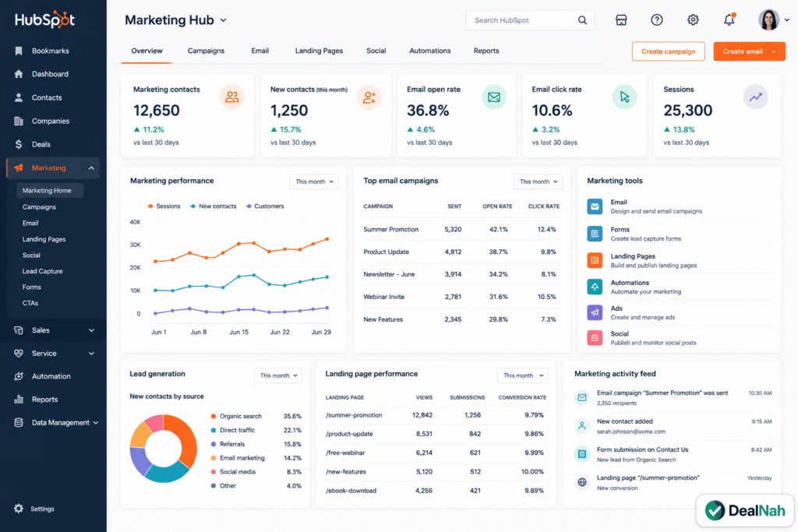Switch to the Automations tab
This screenshot has width=798, height=532.
429,51
